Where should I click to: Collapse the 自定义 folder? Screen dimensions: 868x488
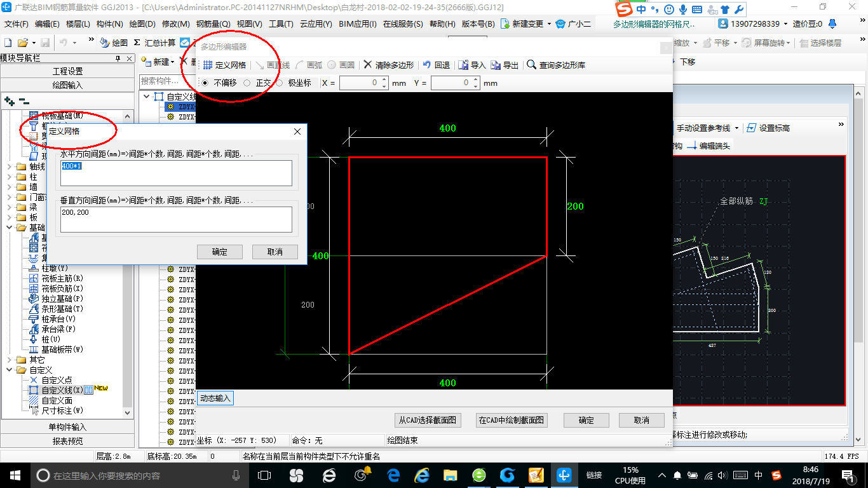pos(9,370)
